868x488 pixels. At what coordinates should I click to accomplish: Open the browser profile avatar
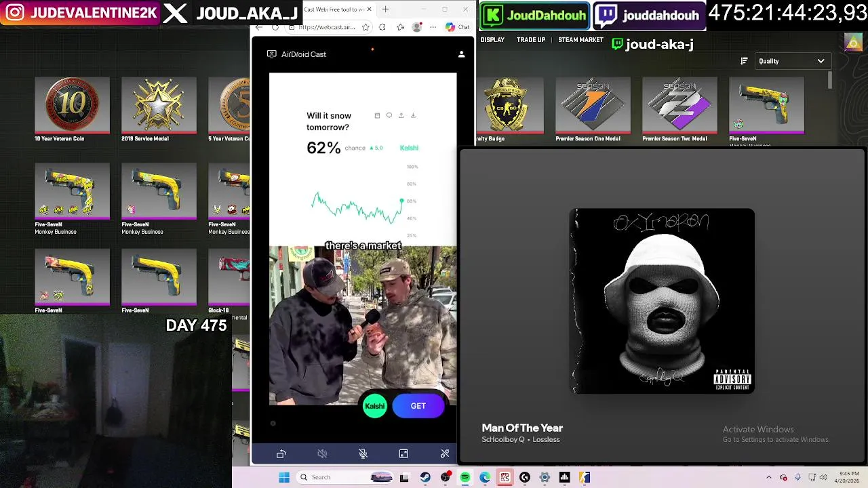(416, 27)
